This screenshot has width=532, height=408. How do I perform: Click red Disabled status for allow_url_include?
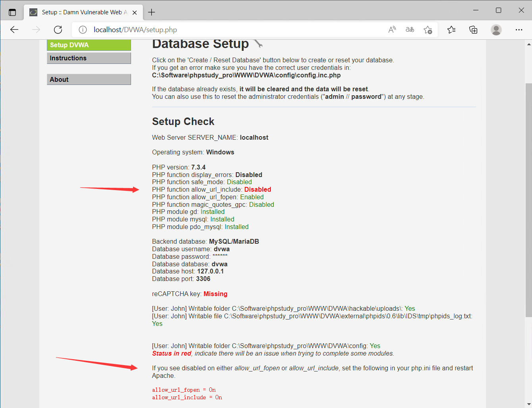[x=258, y=190]
